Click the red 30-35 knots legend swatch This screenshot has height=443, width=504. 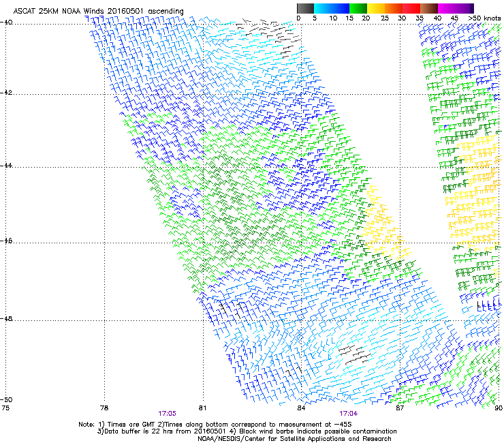pyautogui.click(x=411, y=8)
